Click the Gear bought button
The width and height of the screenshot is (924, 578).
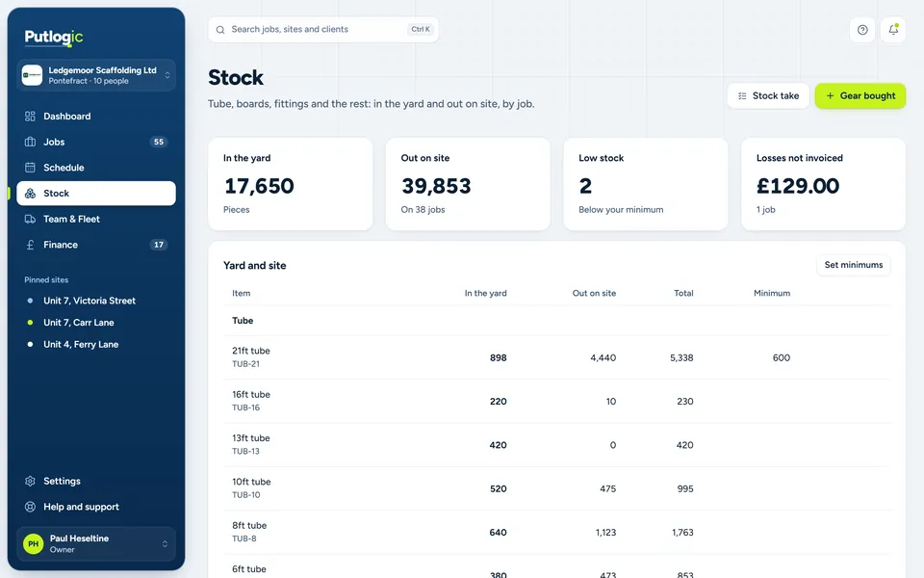click(x=860, y=95)
